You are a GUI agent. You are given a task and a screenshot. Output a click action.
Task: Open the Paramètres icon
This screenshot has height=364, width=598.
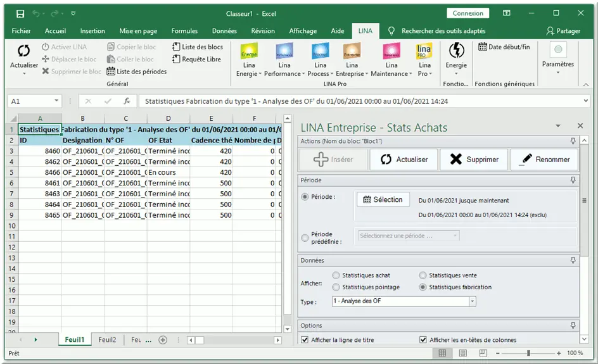click(558, 49)
